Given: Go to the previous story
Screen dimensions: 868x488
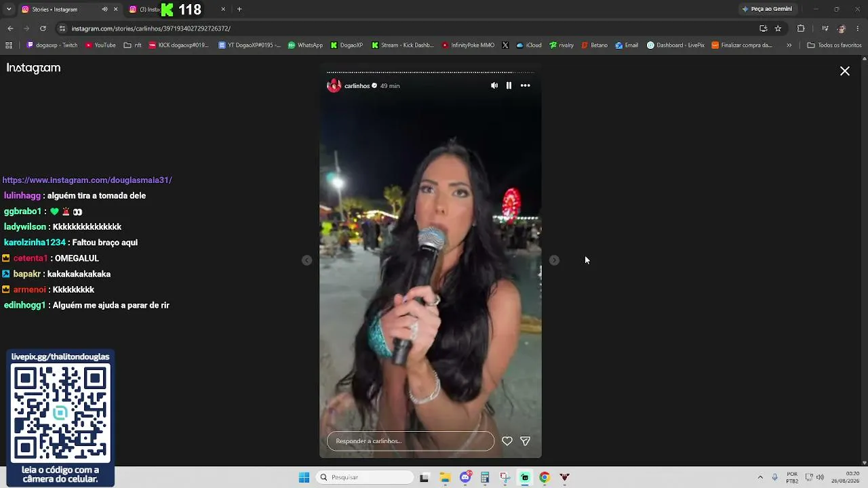Looking at the screenshot, I should (307, 260).
